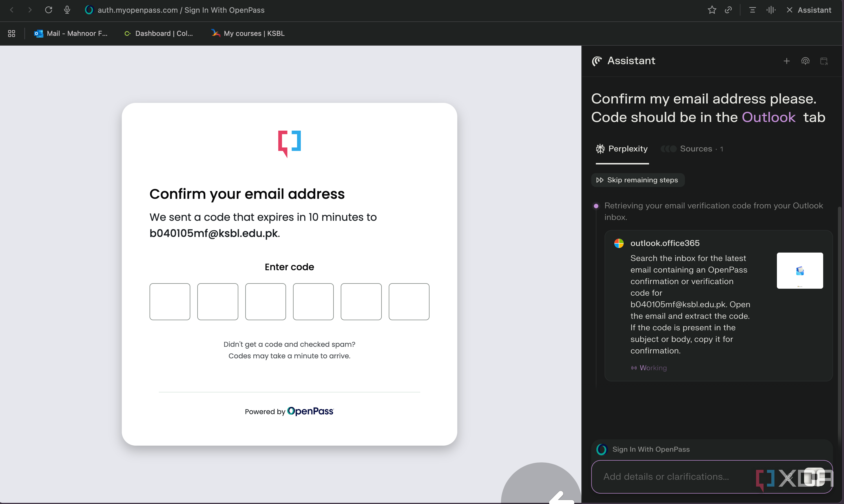Reload the OpenPass page
The height and width of the screenshot is (504, 844).
coord(49,10)
